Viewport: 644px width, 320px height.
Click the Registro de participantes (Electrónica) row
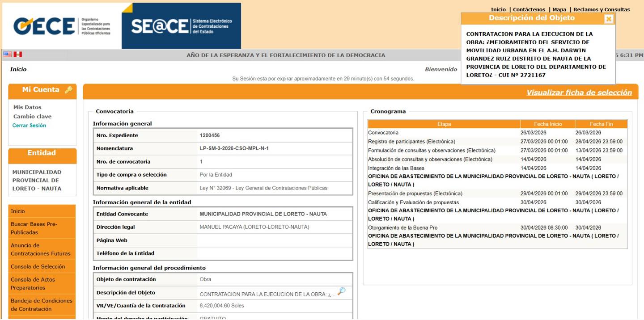point(497,142)
